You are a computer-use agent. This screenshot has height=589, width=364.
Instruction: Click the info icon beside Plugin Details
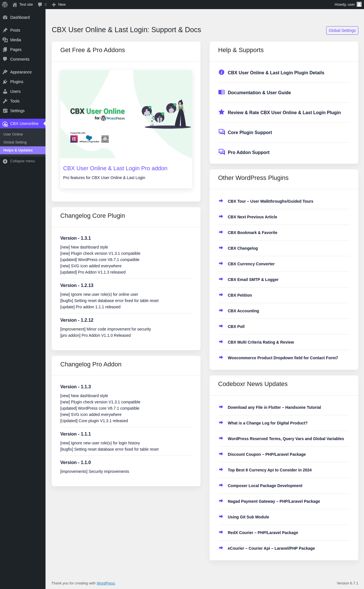point(222,72)
